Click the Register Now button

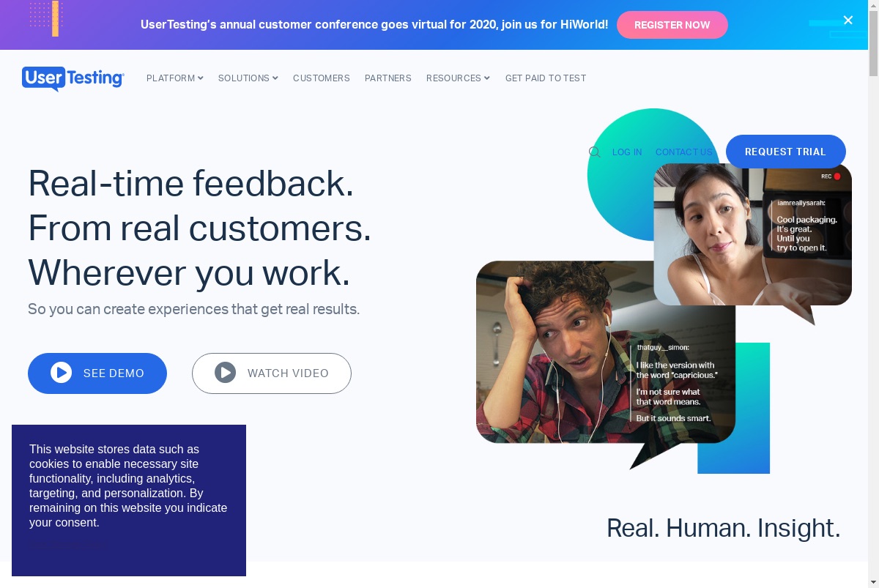click(672, 25)
